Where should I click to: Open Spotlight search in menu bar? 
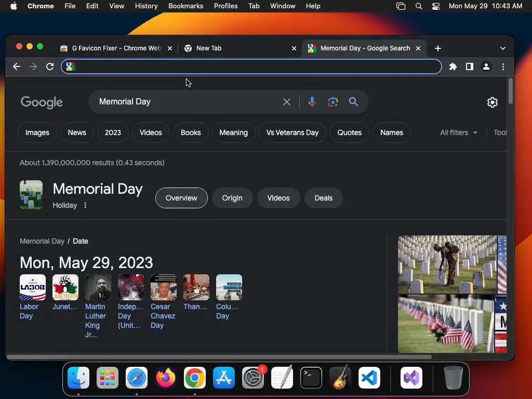[x=419, y=6]
